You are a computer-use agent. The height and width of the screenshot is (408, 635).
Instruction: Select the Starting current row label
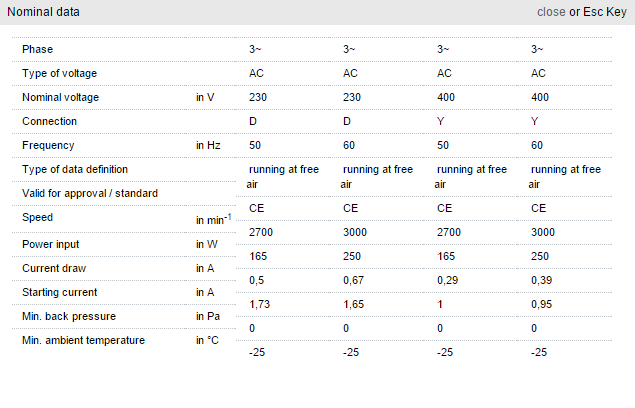60,292
